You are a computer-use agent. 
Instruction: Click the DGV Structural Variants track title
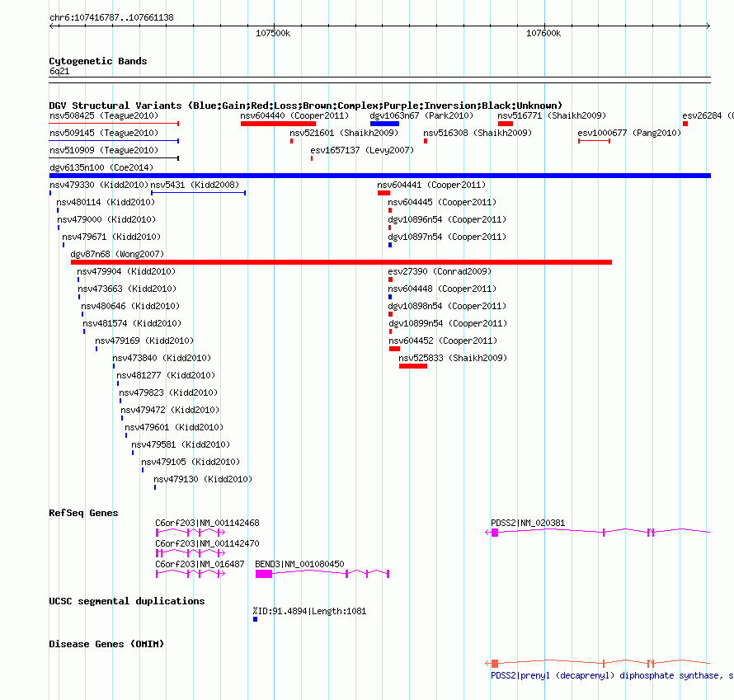[x=305, y=106]
